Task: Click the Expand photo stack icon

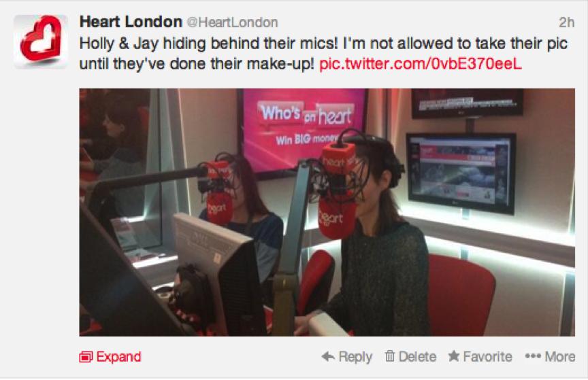Action: coord(86,357)
